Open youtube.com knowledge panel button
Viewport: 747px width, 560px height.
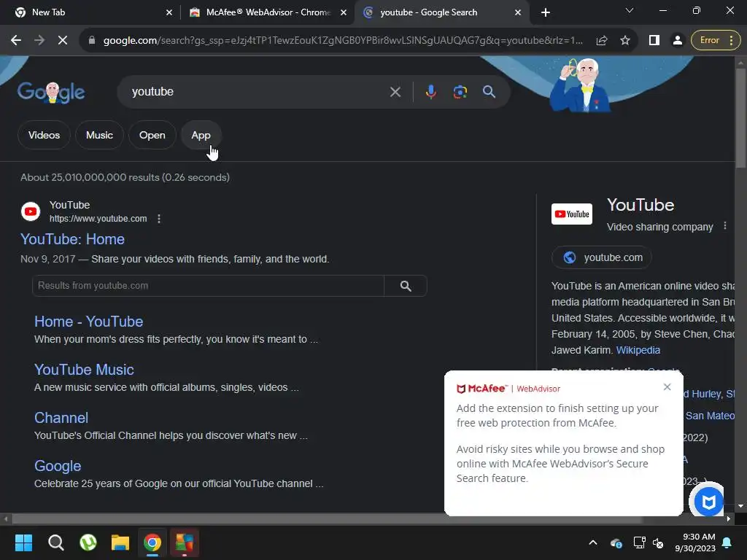coord(601,257)
